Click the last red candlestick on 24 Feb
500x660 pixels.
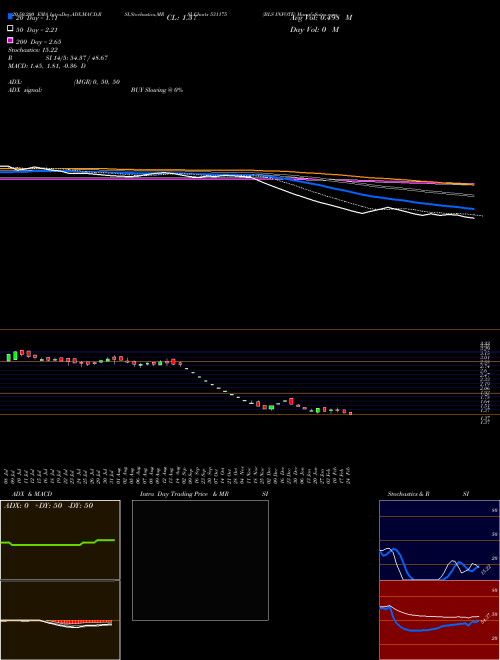coord(350,413)
